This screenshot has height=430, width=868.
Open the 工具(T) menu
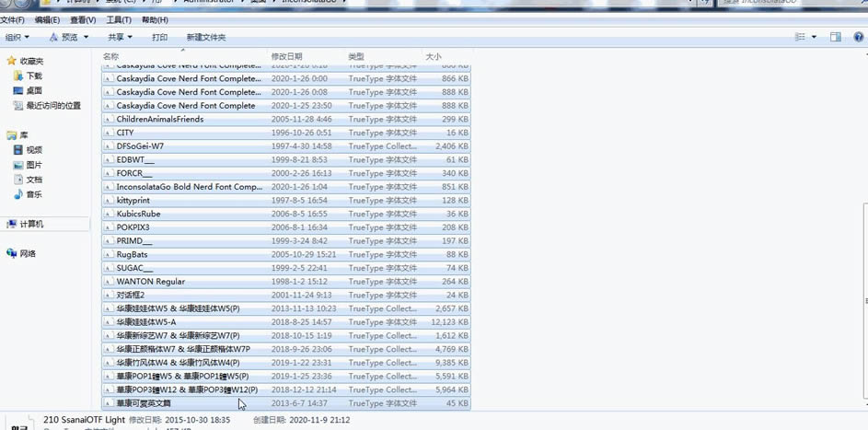point(119,19)
